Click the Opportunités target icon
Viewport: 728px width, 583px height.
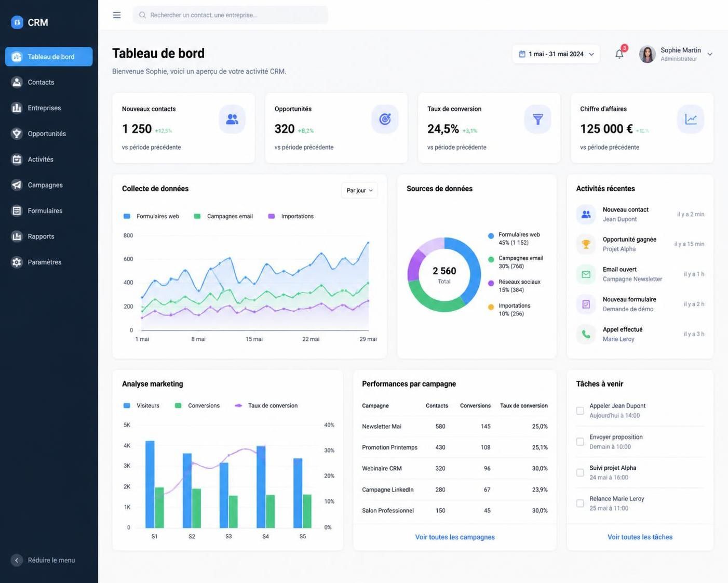pos(385,119)
